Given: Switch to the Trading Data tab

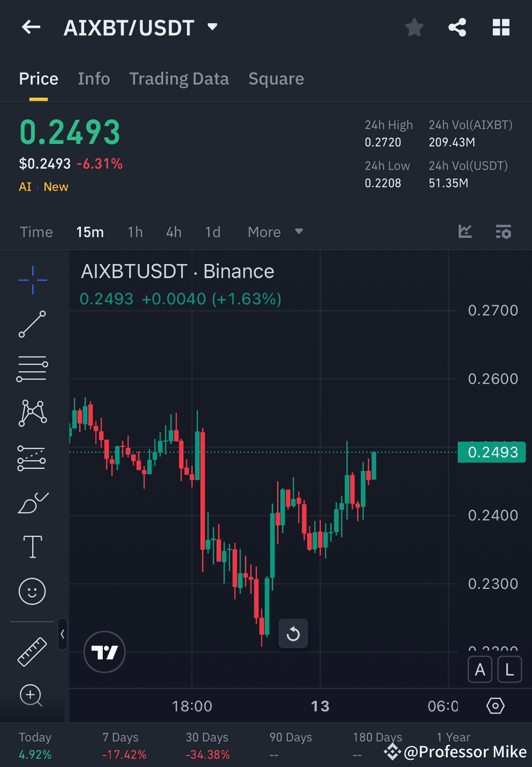Looking at the screenshot, I should 179,78.
